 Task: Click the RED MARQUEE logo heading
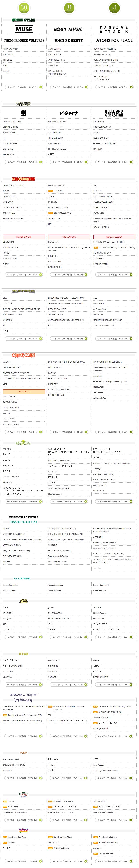pos(23,179)
